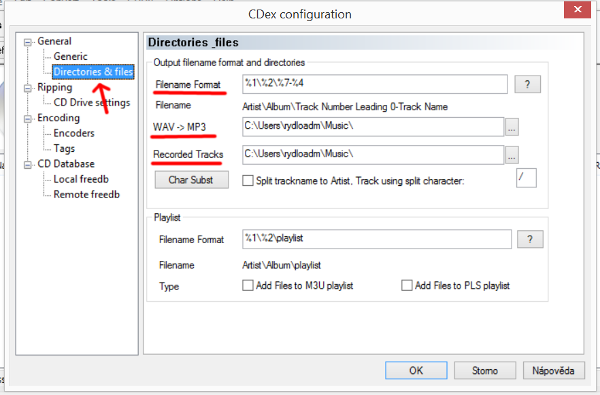Check Add Files to PLS playlist
The image size is (600, 395).
tap(406, 285)
